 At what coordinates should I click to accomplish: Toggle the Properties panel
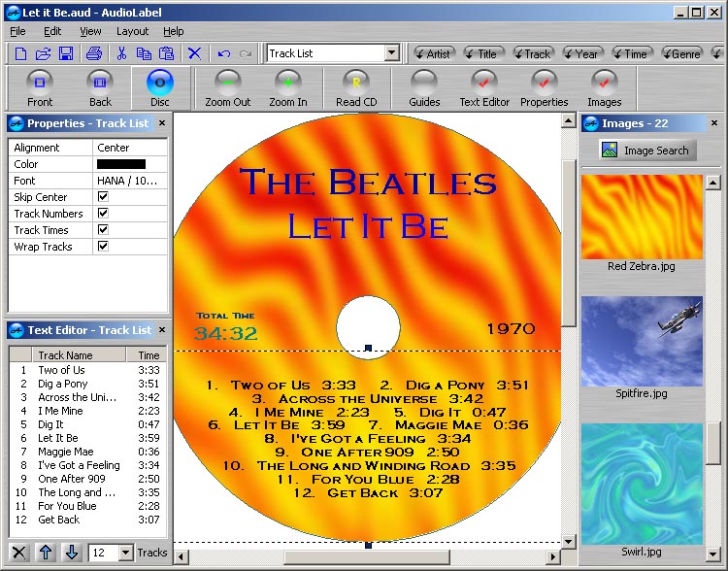[x=545, y=88]
